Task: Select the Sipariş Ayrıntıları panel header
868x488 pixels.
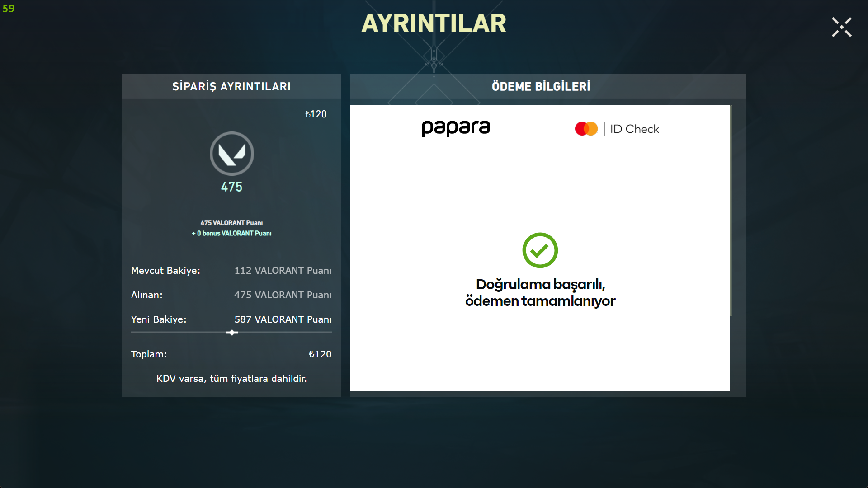Action: (231, 86)
